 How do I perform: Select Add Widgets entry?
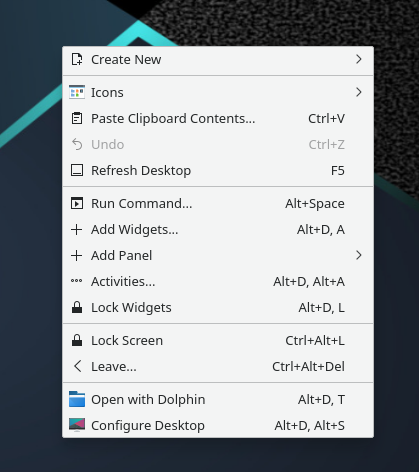pos(218,229)
